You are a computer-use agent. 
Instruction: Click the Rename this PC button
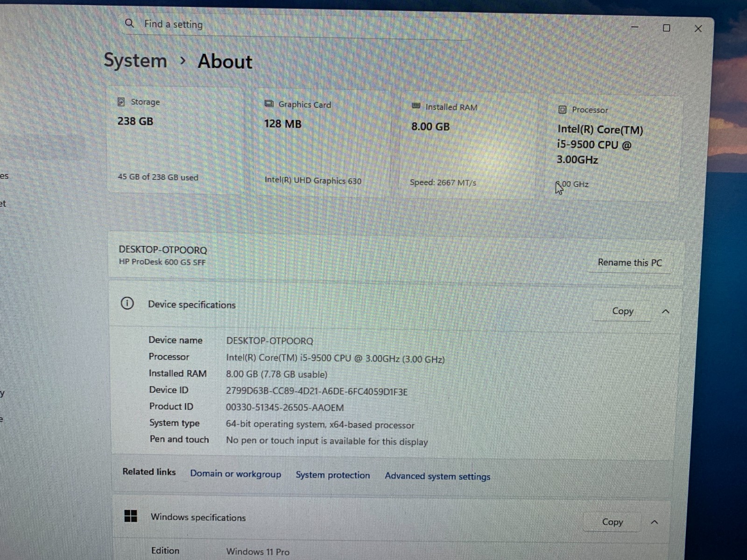coord(630,262)
